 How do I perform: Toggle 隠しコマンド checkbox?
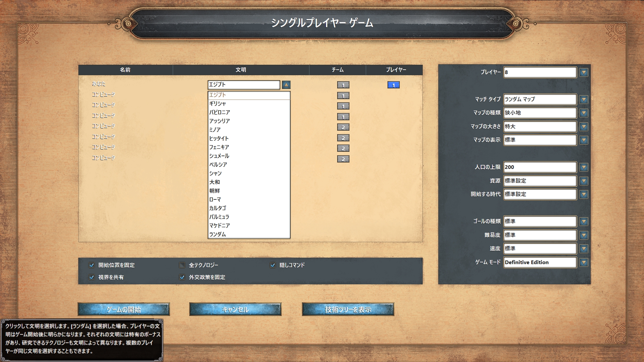[273, 265]
